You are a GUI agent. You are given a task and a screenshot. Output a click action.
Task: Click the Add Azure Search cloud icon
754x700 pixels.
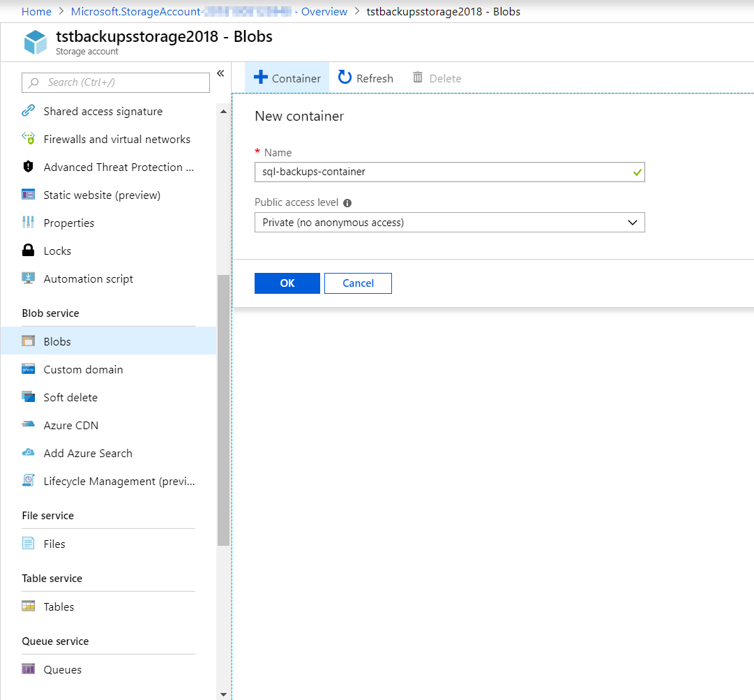tap(29, 453)
